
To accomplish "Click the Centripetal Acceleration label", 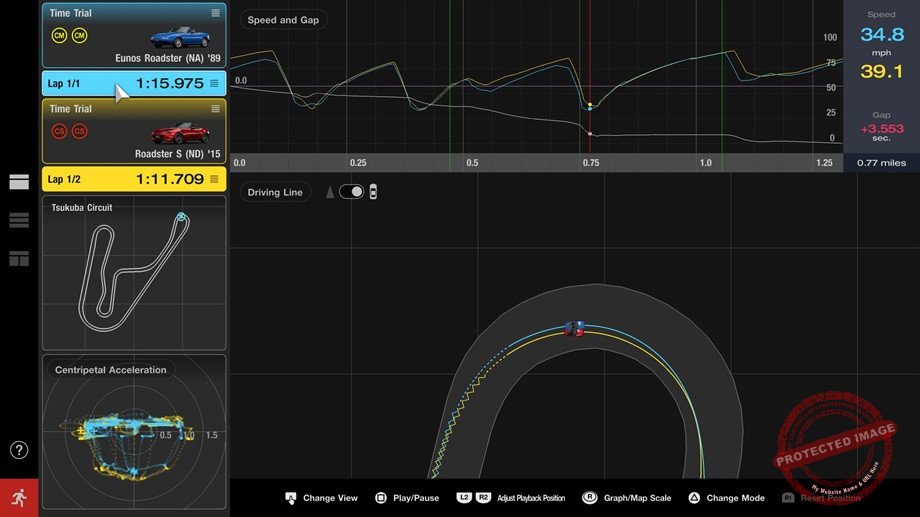I will [x=111, y=370].
